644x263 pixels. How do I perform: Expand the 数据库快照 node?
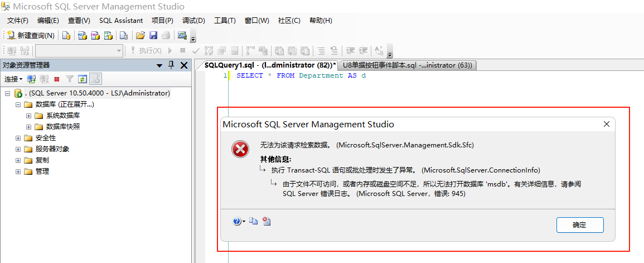pyautogui.click(x=28, y=127)
